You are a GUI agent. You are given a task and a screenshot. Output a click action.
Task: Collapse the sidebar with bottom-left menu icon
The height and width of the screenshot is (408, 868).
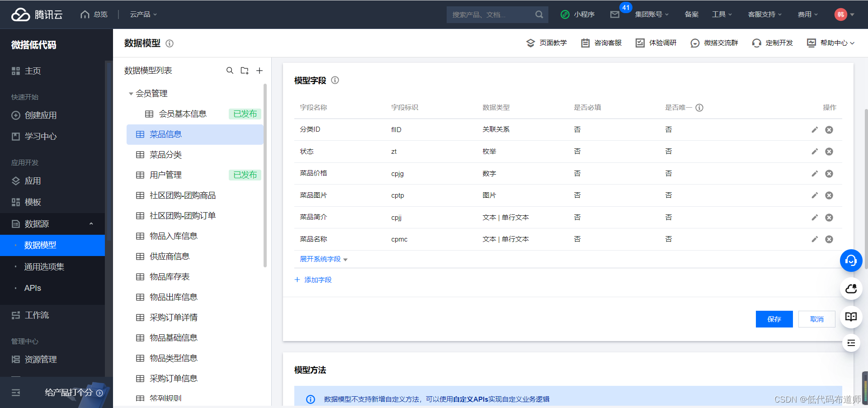click(x=16, y=393)
